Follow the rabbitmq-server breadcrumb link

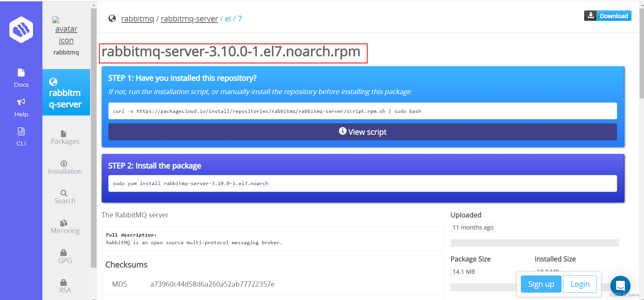pos(189,19)
